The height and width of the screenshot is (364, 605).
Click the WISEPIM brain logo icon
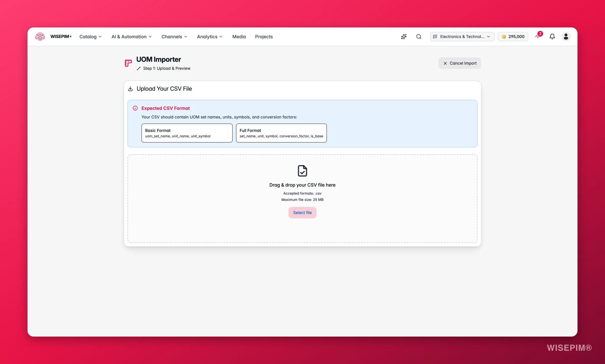(40, 37)
